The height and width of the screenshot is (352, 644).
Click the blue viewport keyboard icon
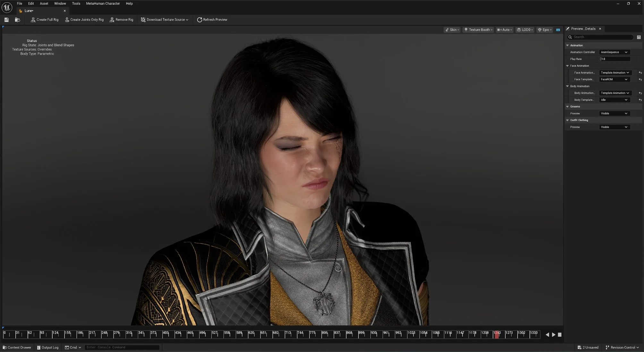pyautogui.click(x=558, y=30)
